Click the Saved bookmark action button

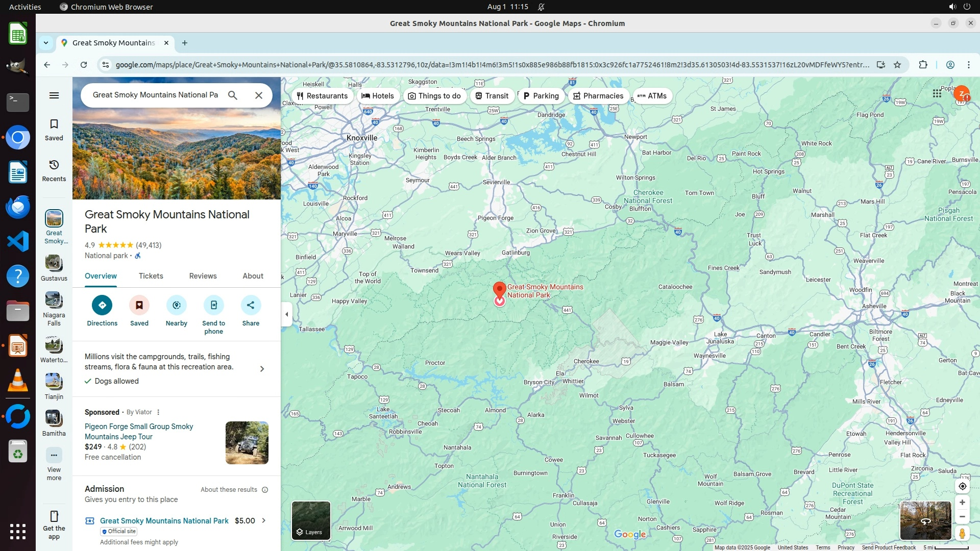[x=139, y=305]
